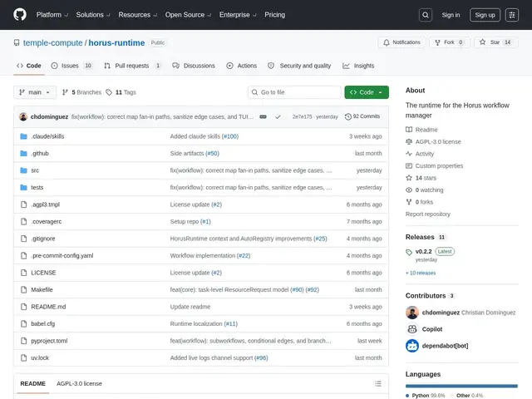Screen dimensions: 532x399
Task: View the 11 Tags link
Action: coord(121,92)
